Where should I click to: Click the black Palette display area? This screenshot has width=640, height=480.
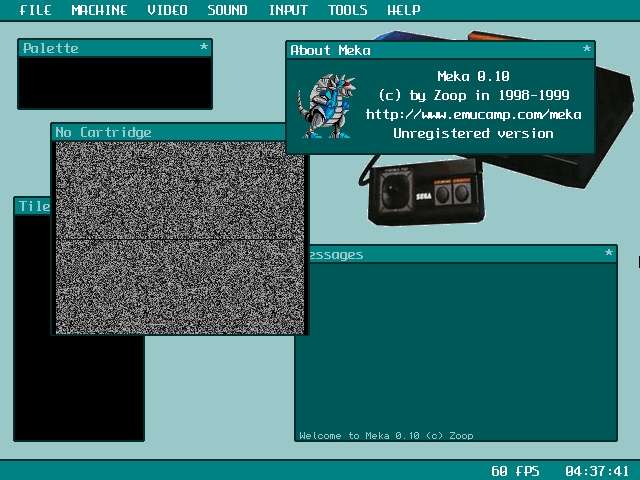[115, 82]
